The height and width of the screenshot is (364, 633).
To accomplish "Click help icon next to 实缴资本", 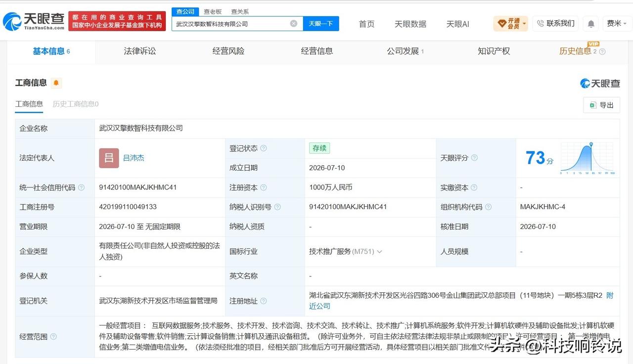I will click(474, 187).
